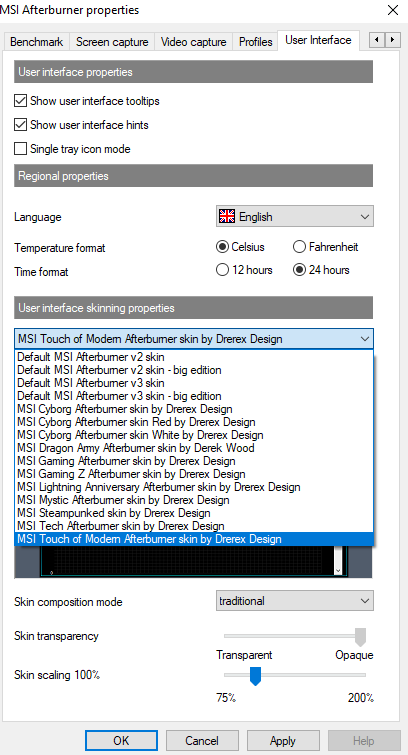Apply the interface changes
This screenshot has height=755, width=408.
[x=283, y=741]
